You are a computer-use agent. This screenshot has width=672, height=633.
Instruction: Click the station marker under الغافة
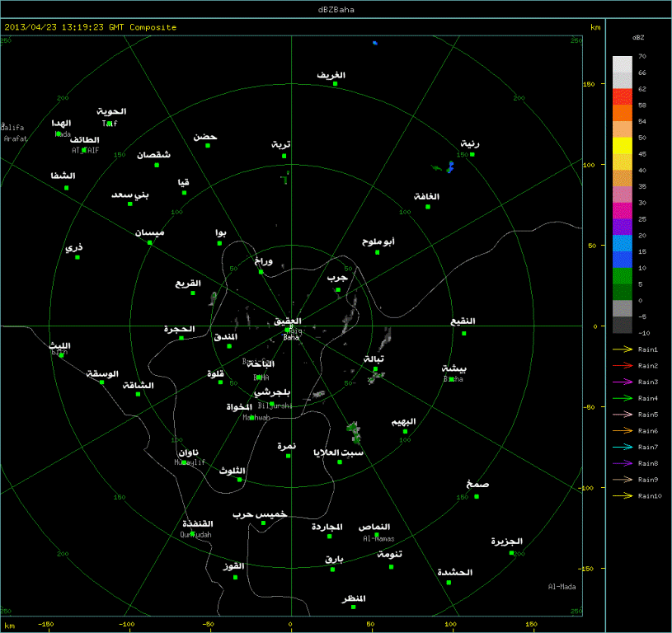428,207
